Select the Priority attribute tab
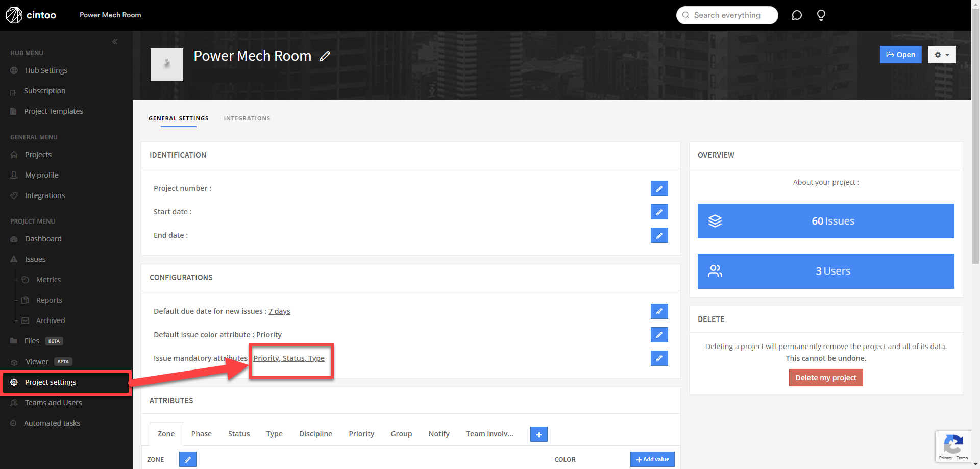This screenshot has width=980, height=469. pos(361,434)
